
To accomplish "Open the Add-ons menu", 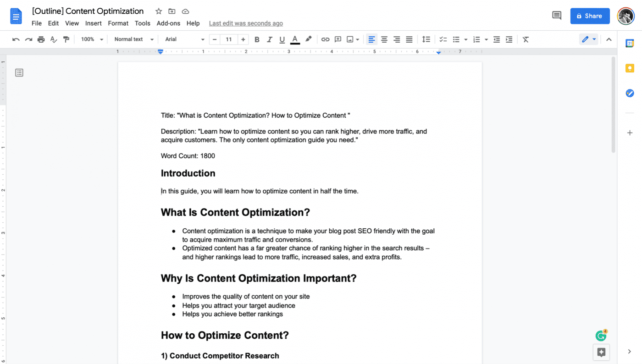I will tap(168, 23).
